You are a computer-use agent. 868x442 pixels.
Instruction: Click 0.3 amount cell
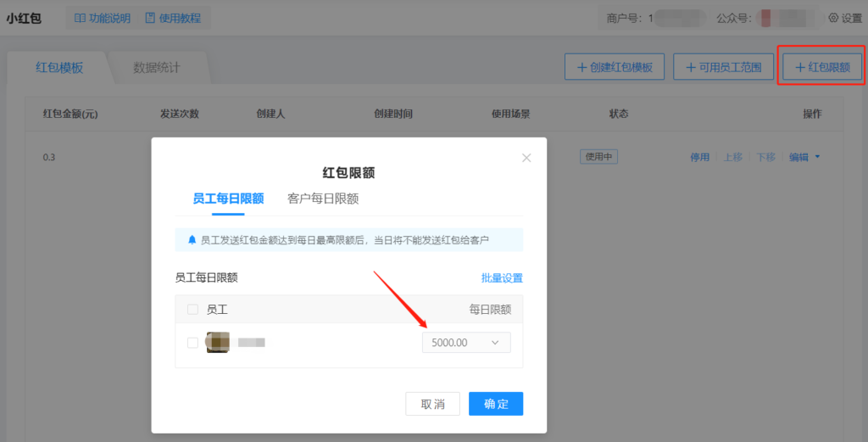(49, 157)
